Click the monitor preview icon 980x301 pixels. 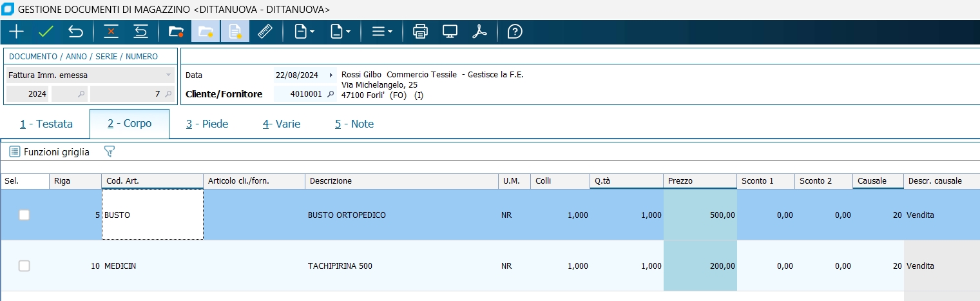coord(450,32)
